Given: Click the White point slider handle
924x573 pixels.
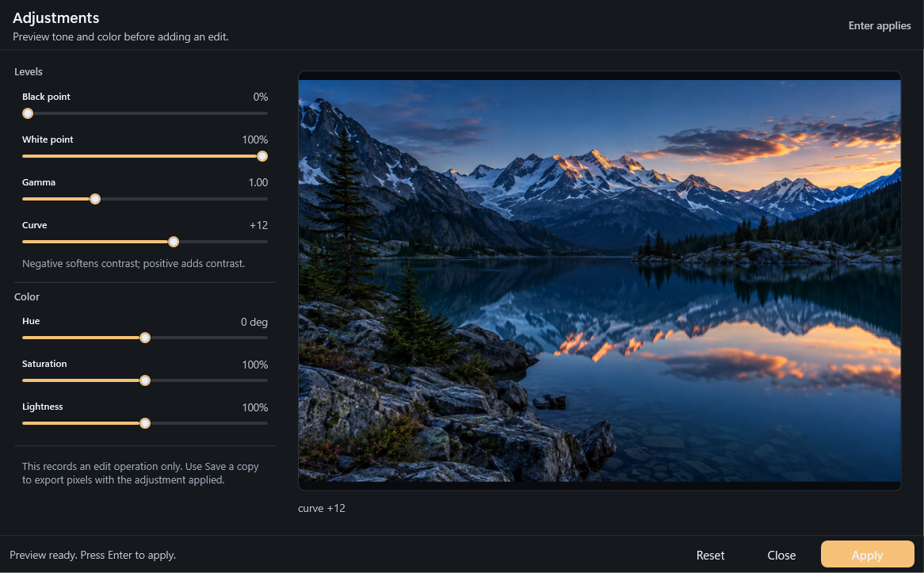Looking at the screenshot, I should [262, 156].
